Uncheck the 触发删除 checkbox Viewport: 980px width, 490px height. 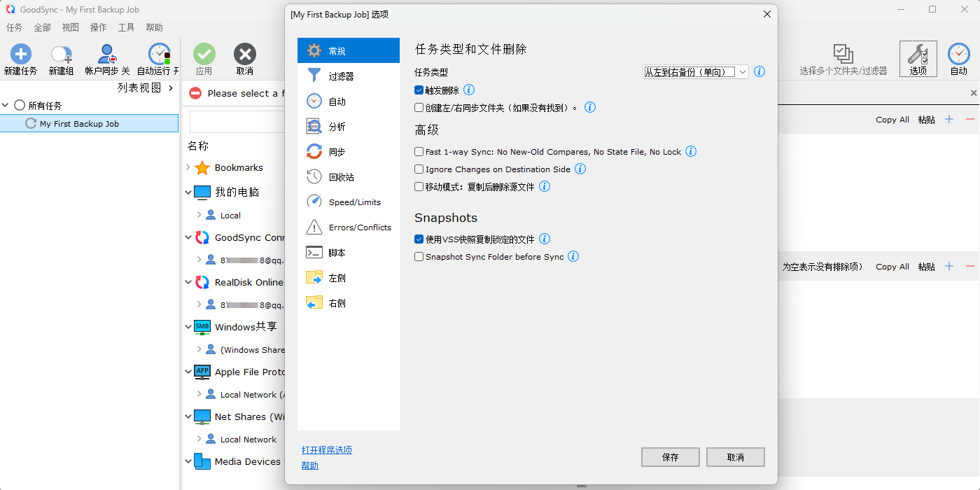coord(419,90)
